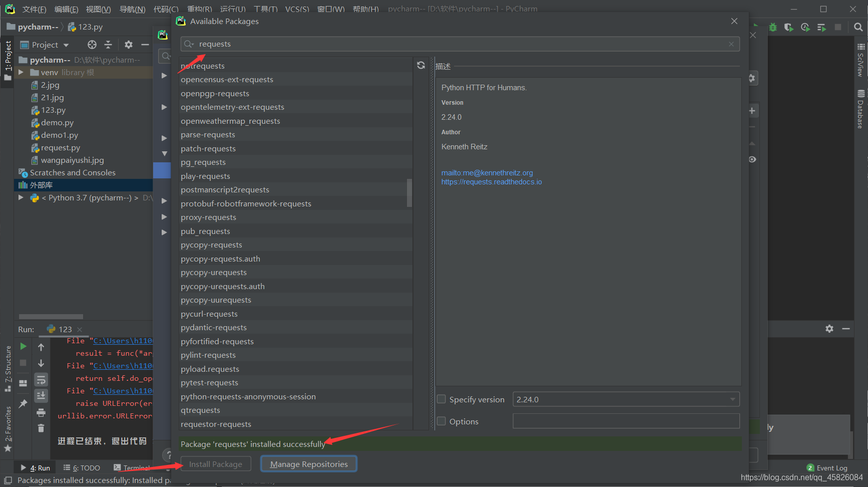Close the 123 run tab
The height and width of the screenshot is (487, 868).
(80, 329)
